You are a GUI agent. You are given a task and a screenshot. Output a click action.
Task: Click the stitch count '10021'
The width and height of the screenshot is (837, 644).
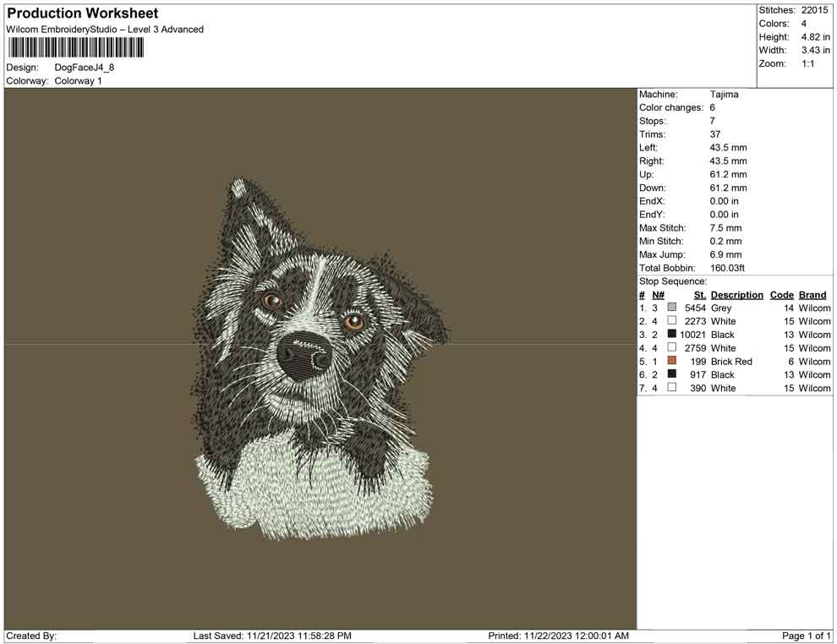tap(692, 335)
